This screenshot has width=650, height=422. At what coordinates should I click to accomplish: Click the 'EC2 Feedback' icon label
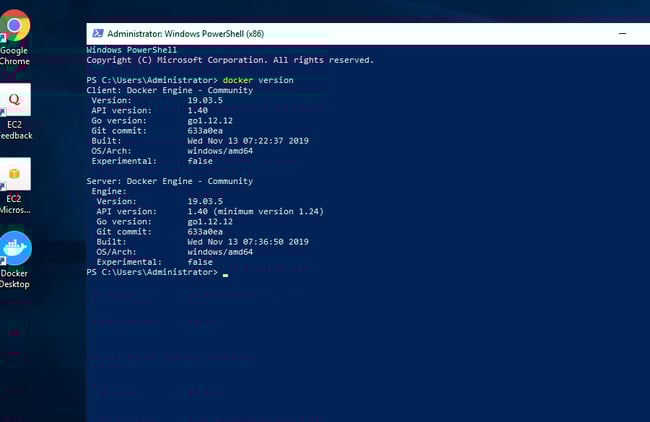tap(15, 130)
